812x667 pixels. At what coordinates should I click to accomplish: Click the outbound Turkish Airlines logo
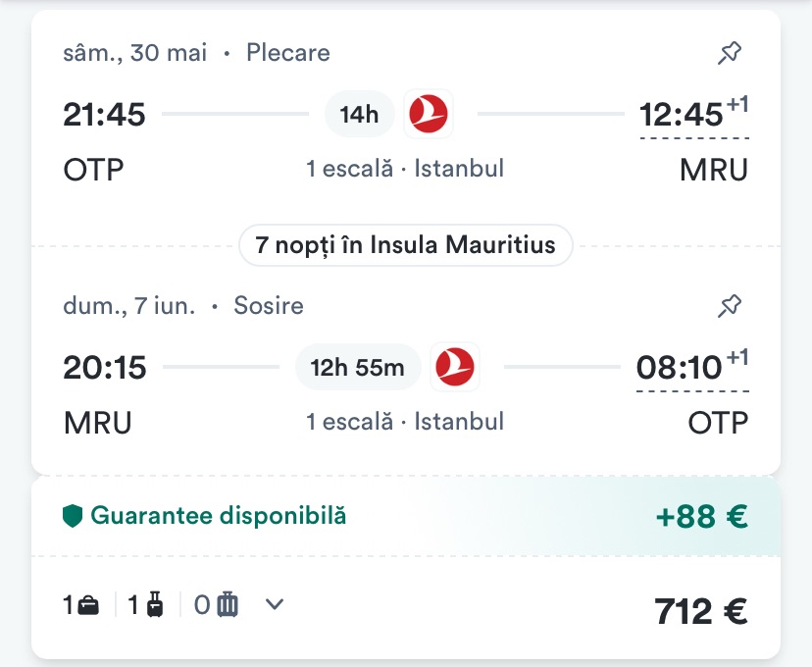tap(428, 115)
